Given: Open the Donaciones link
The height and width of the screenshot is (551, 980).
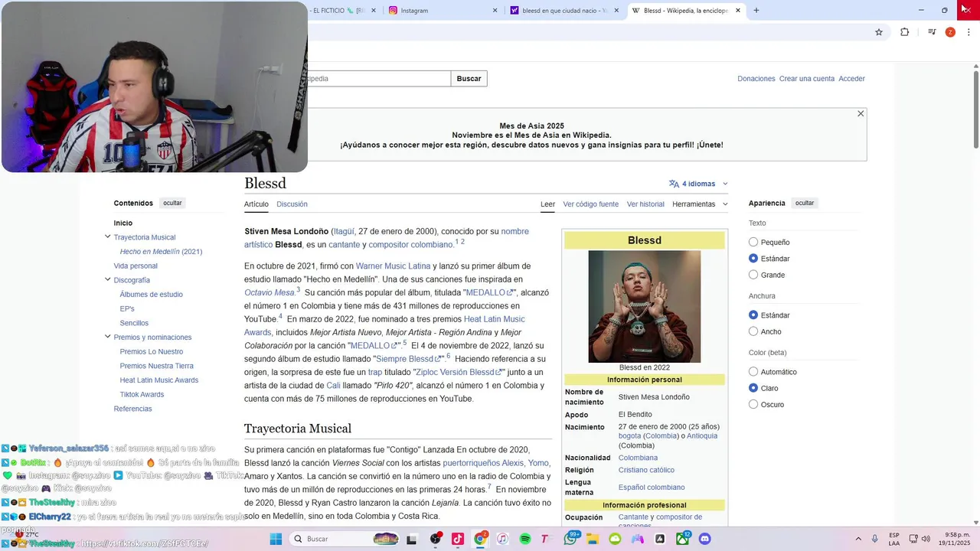Looking at the screenshot, I should (756, 79).
